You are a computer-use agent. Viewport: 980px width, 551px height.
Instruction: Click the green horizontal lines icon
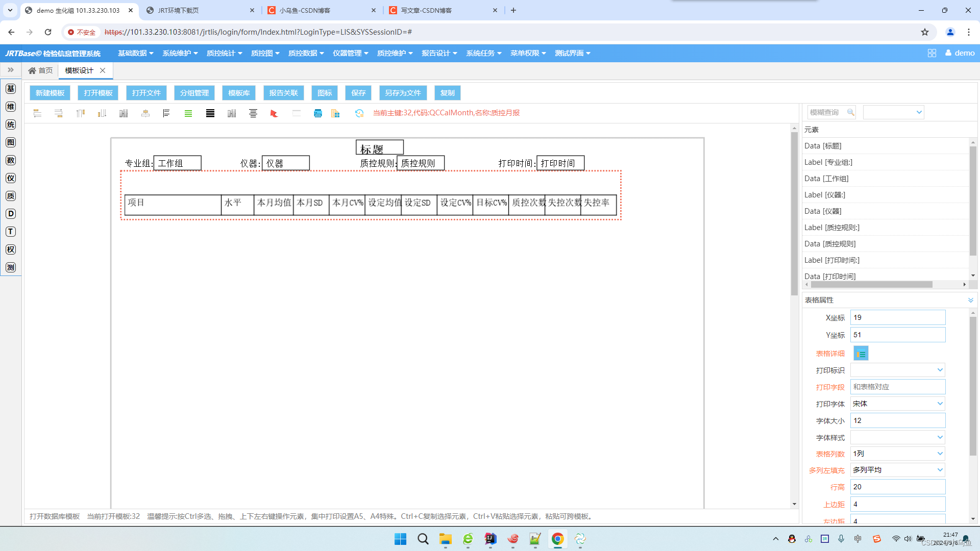click(x=188, y=113)
